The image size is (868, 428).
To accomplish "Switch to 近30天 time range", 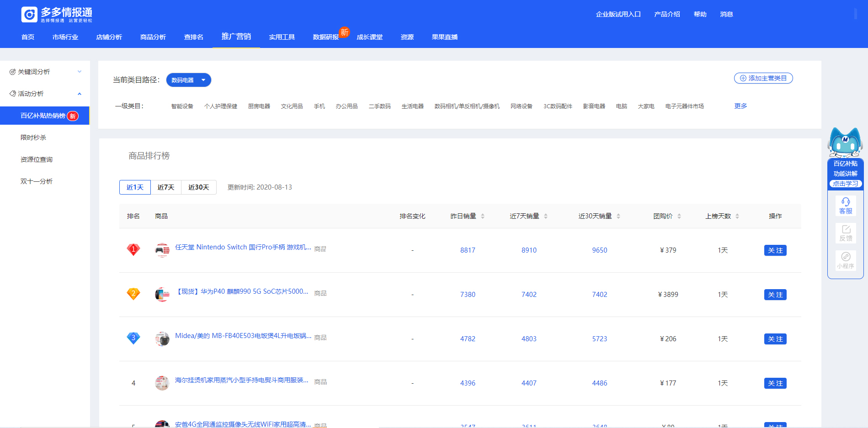I will click(199, 187).
